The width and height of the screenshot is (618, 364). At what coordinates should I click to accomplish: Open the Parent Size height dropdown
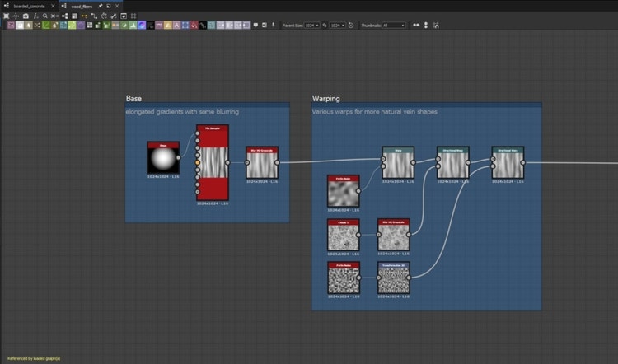pyautogui.click(x=338, y=26)
